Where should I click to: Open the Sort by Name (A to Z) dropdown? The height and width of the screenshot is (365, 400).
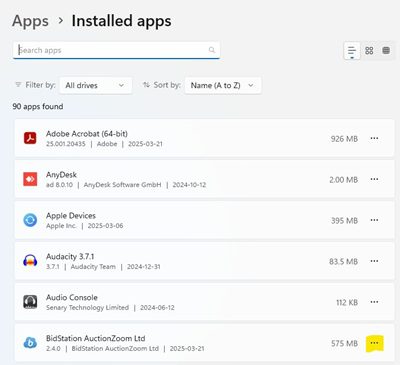point(223,85)
